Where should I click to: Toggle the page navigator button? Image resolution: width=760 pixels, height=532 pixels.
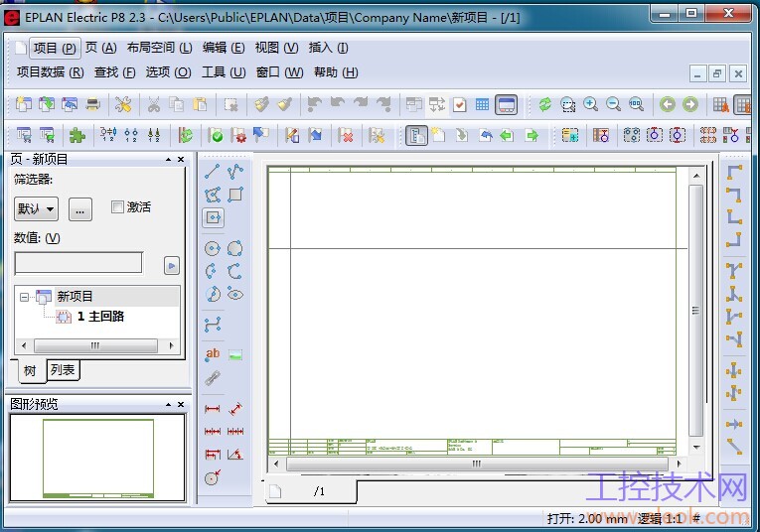[x=416, y=136]
